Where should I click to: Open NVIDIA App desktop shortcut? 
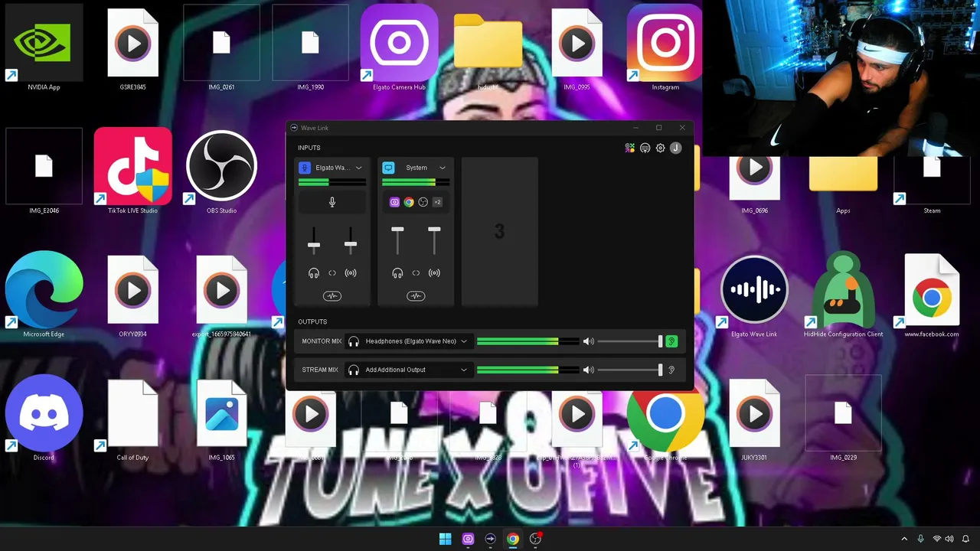pyautogui.click(x=44, y=48)
